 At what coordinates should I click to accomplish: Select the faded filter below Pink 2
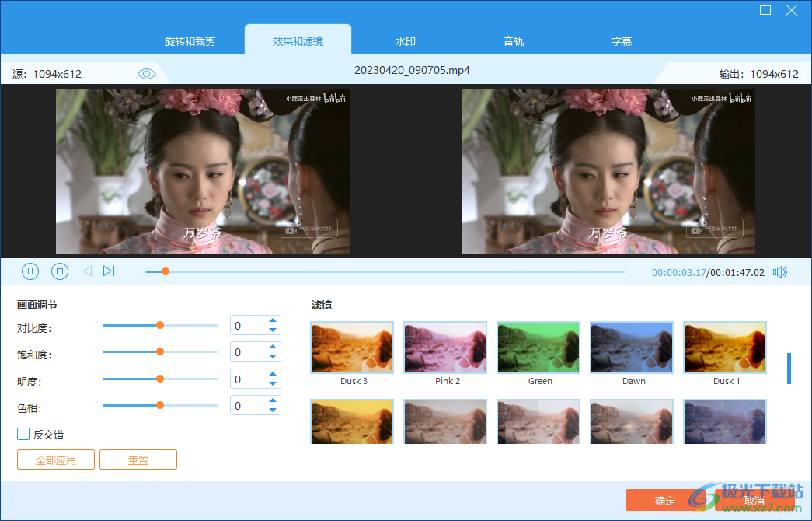tap(445, 421)
